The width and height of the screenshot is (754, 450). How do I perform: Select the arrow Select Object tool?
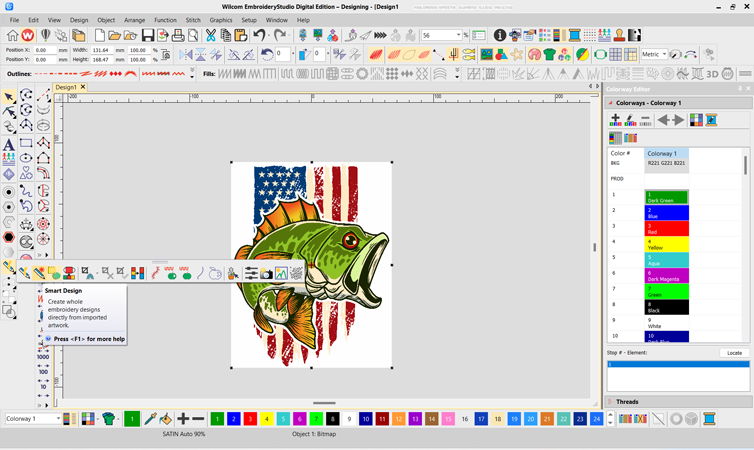point(9,97)
